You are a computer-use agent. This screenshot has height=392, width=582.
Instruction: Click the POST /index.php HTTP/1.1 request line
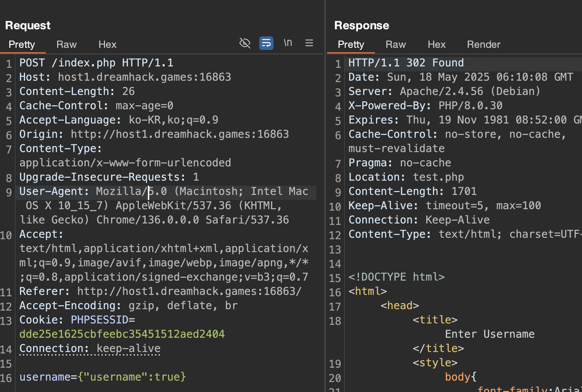96,63
